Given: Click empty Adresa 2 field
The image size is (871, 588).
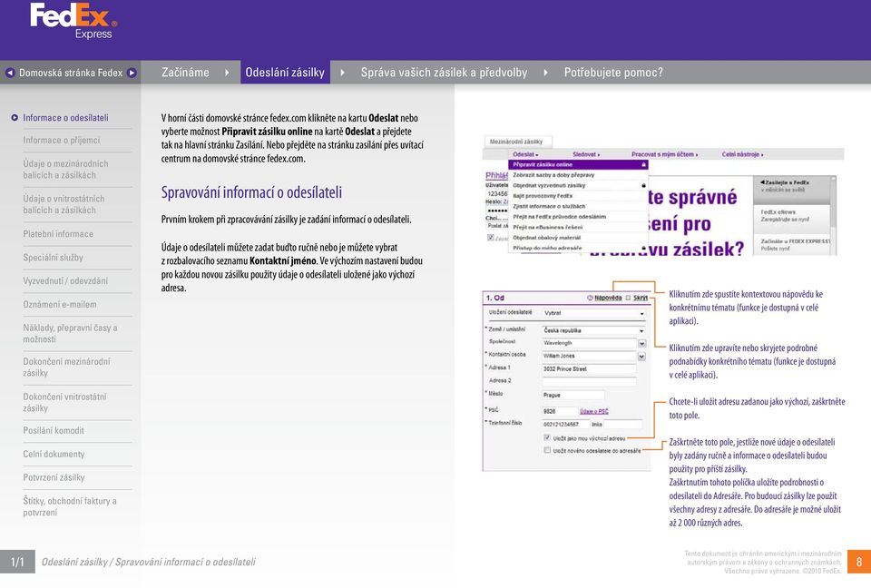Looking at the screenshot, I should click(590, 382).
